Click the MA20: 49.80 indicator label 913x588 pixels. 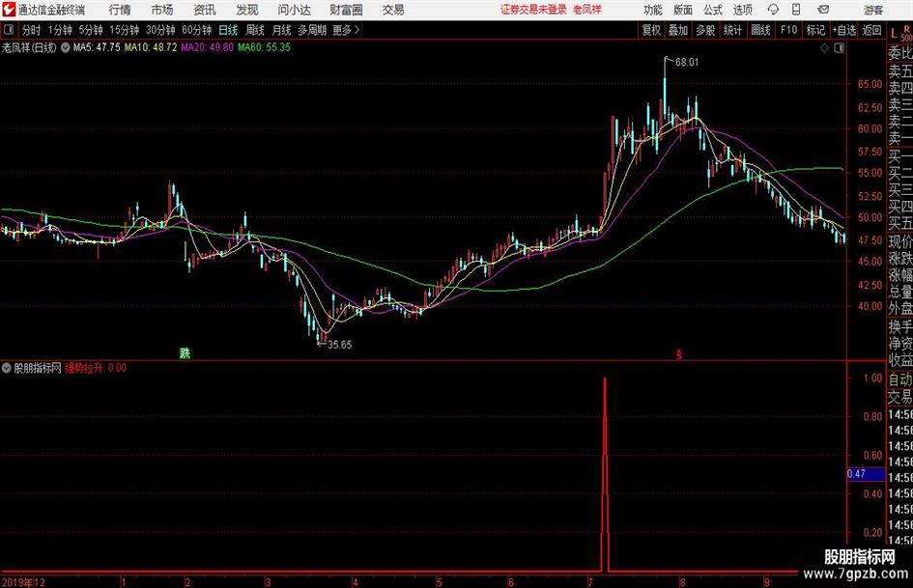[207, 47]
